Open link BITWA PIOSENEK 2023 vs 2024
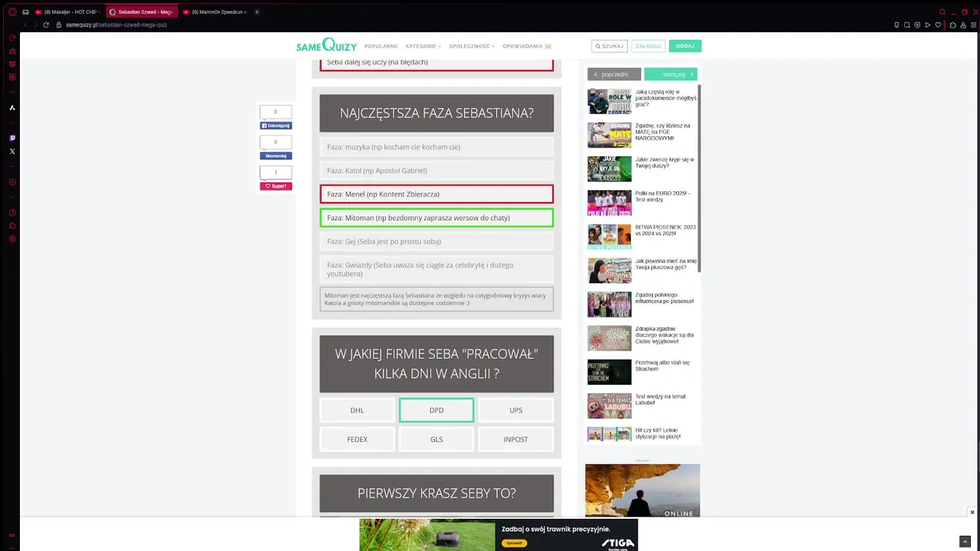 point(665,230)
